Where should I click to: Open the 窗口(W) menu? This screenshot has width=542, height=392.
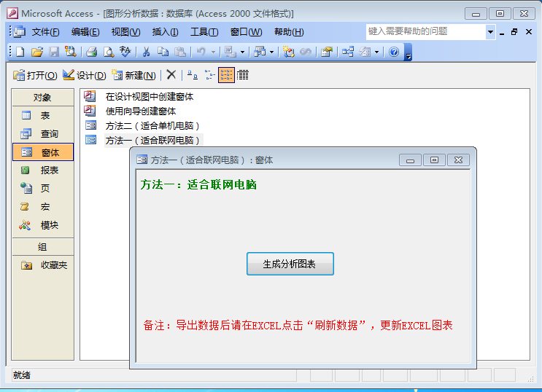click(x=246, y=32)
